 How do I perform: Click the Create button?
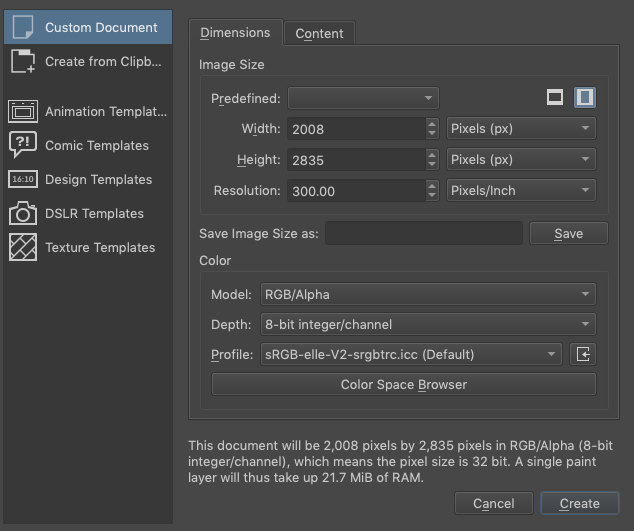(579, 504)
